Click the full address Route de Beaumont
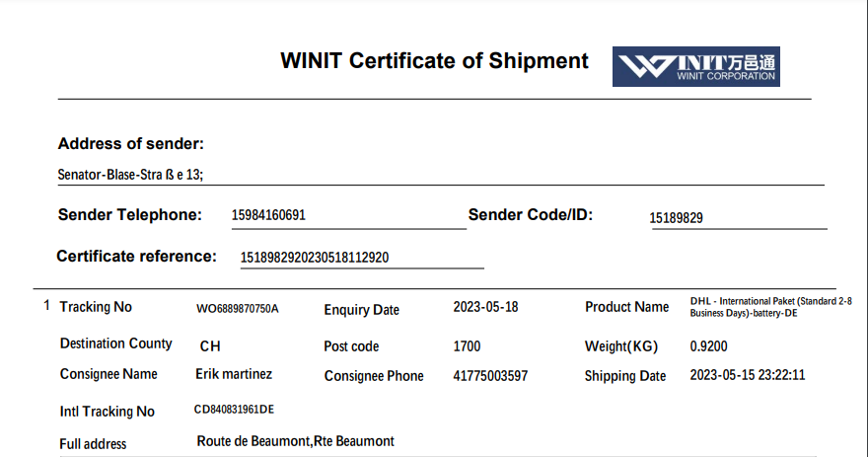The image size is (868, 457). point(296,441)
